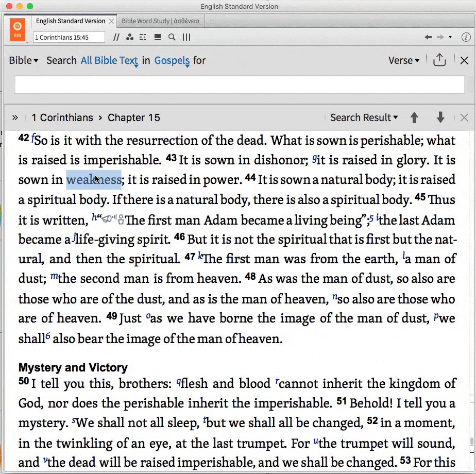The height and width of the screenshot is (474, 476).
Task: Click Mystery and Victory heading
Action: tap(73, 367)
